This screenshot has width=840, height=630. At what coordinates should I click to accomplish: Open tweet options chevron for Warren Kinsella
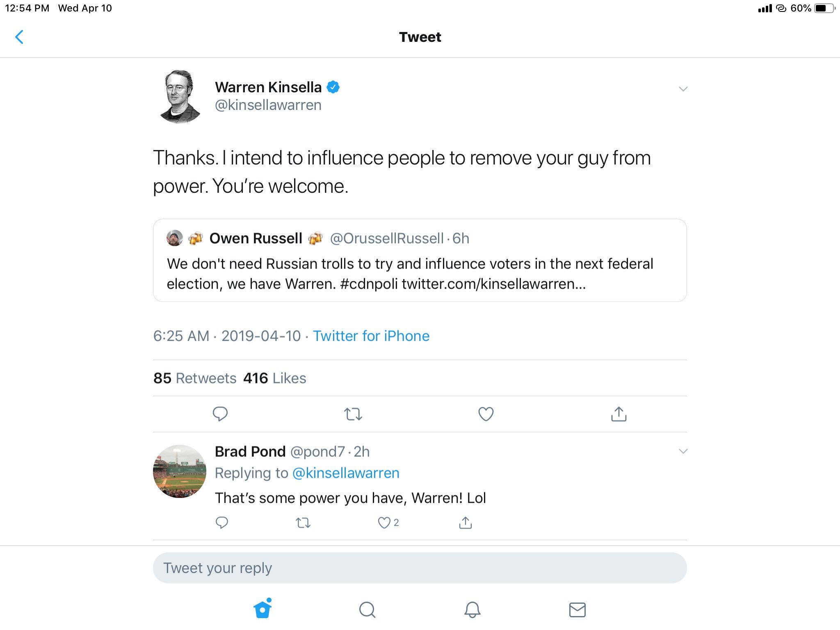click(683, 89)
